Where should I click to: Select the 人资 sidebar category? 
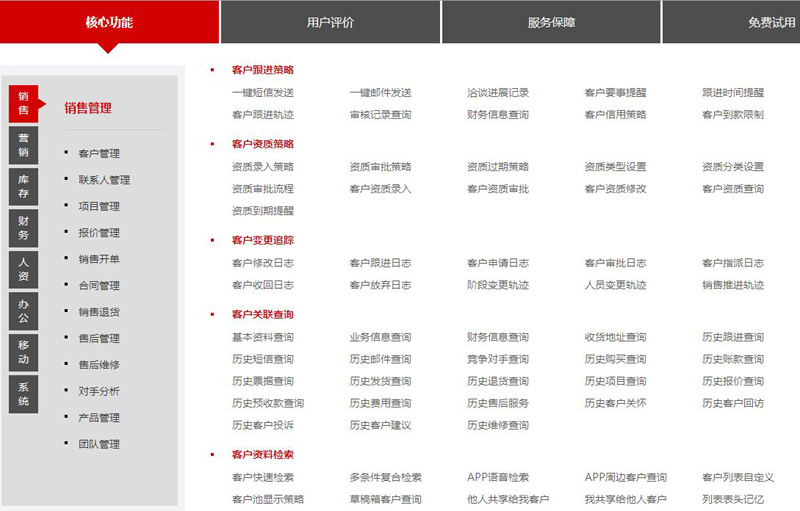click(23, 269)
